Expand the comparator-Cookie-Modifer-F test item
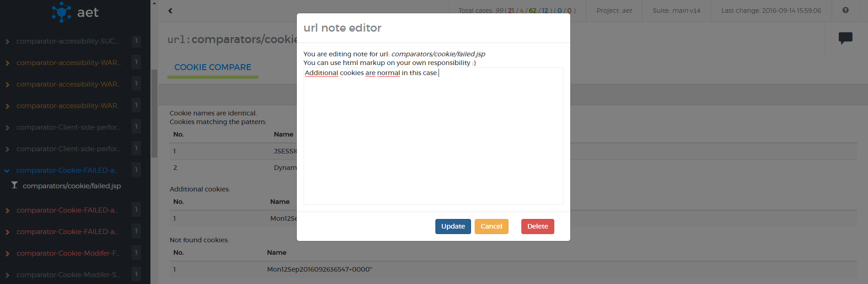Viewport: 868px width, 284px height. [7, 254]
